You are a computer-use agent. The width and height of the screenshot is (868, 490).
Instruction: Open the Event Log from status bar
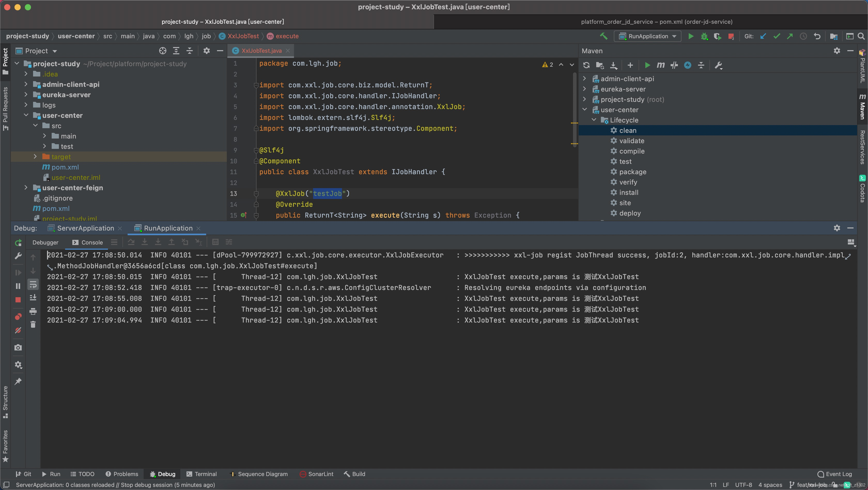pos(834,474)
